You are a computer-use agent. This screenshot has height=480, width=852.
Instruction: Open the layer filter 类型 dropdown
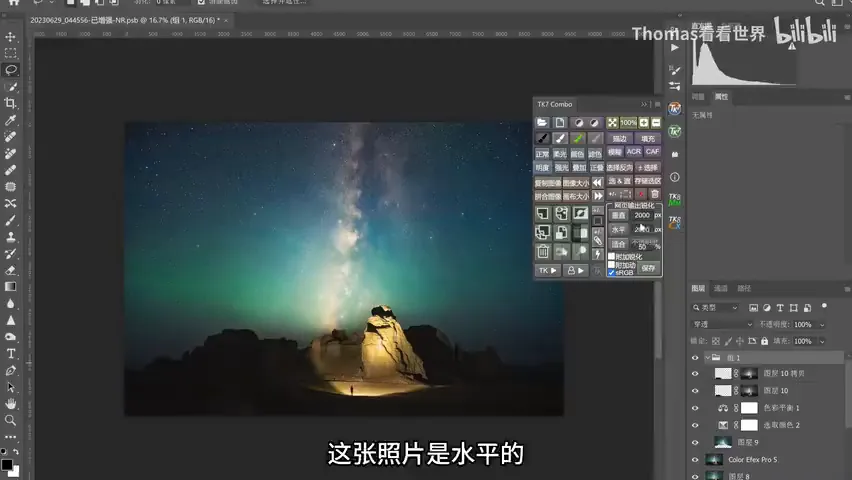click(x=715, y=308)
